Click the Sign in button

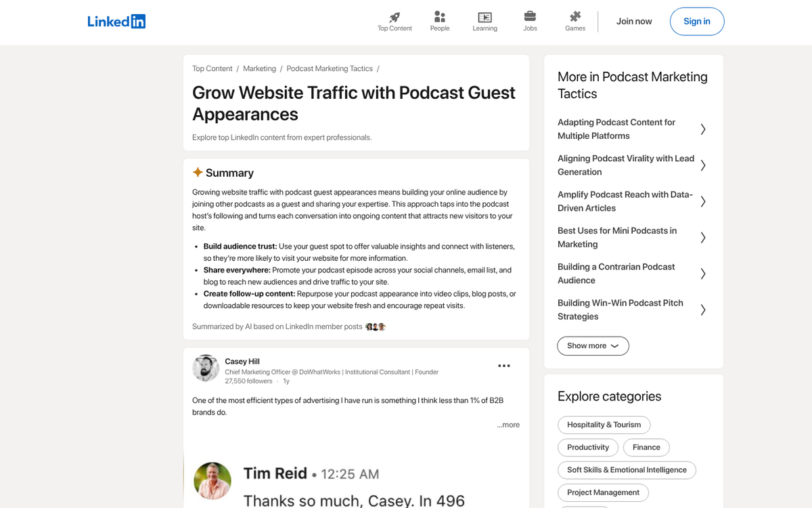click(697, 21)
